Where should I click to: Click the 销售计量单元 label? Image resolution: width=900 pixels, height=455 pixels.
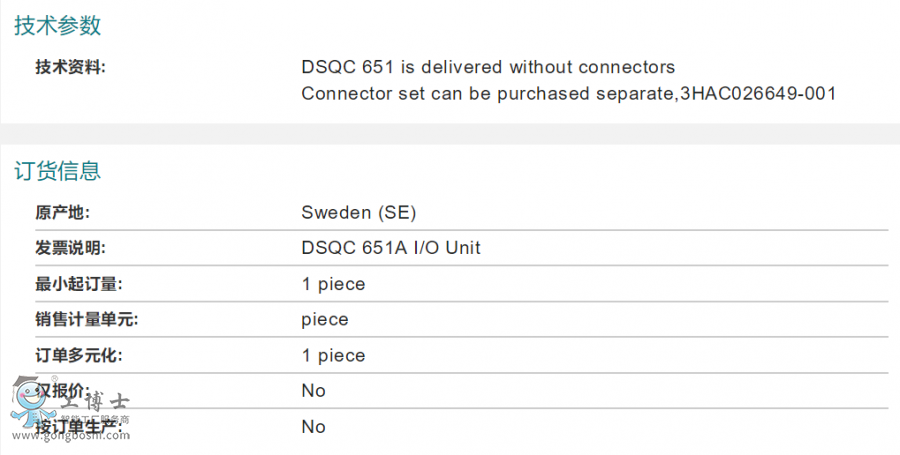click(x=86, y=320)
